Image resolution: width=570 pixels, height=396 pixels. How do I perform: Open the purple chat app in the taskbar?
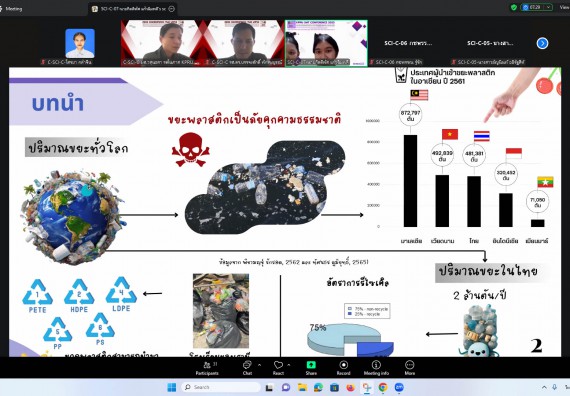pyautogui.click(x=286, y=388)
